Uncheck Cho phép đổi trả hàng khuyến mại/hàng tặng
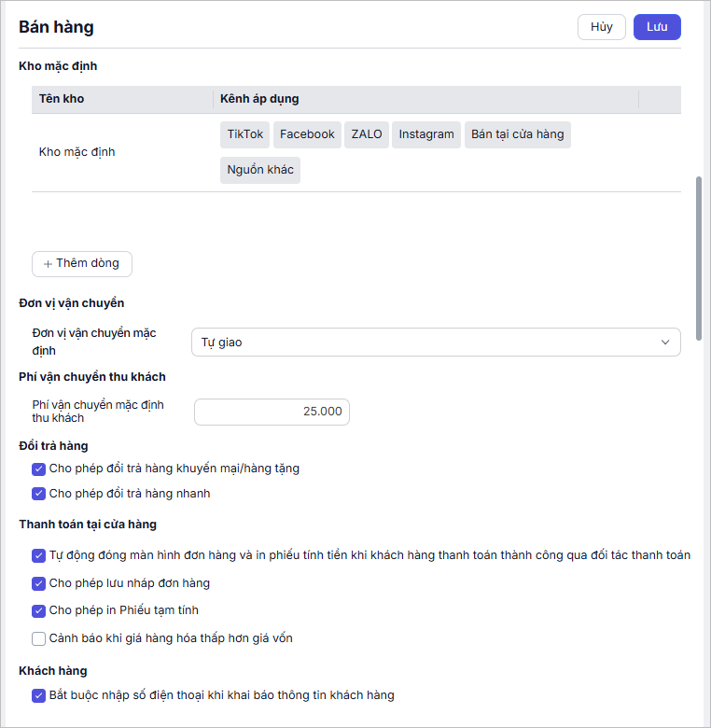 pos(39,469)
